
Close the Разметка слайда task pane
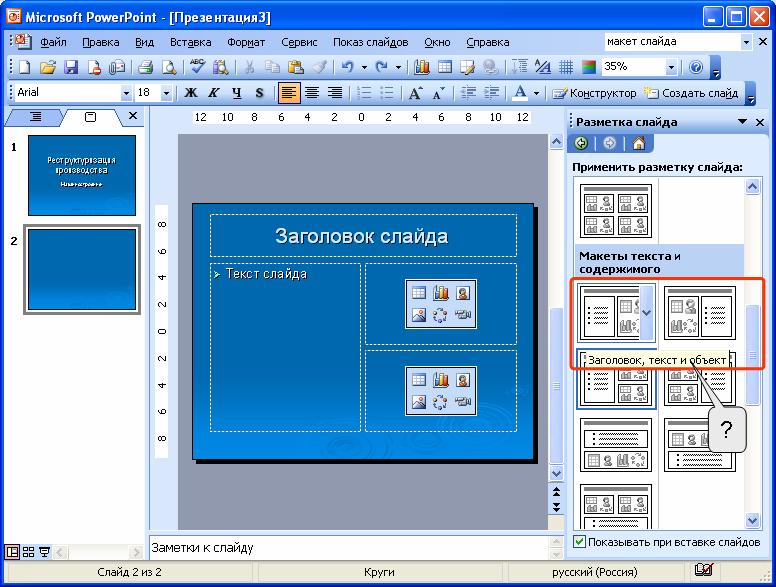tap(760, 122)
